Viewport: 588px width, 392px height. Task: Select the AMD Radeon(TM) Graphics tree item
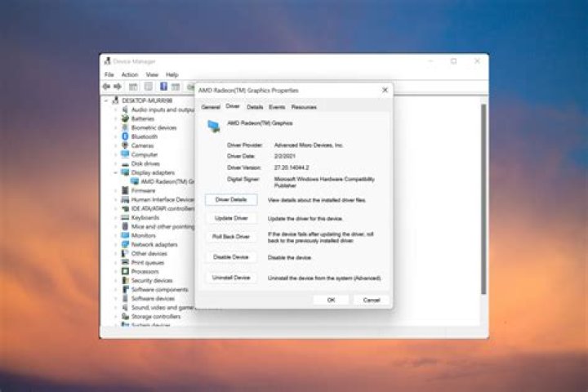tap(167, 181)
